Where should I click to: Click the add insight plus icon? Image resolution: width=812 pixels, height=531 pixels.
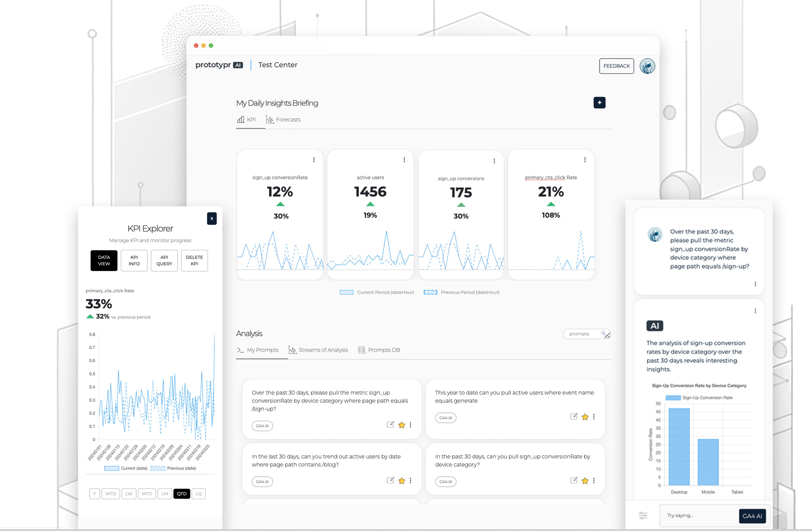tap(600, 103)
